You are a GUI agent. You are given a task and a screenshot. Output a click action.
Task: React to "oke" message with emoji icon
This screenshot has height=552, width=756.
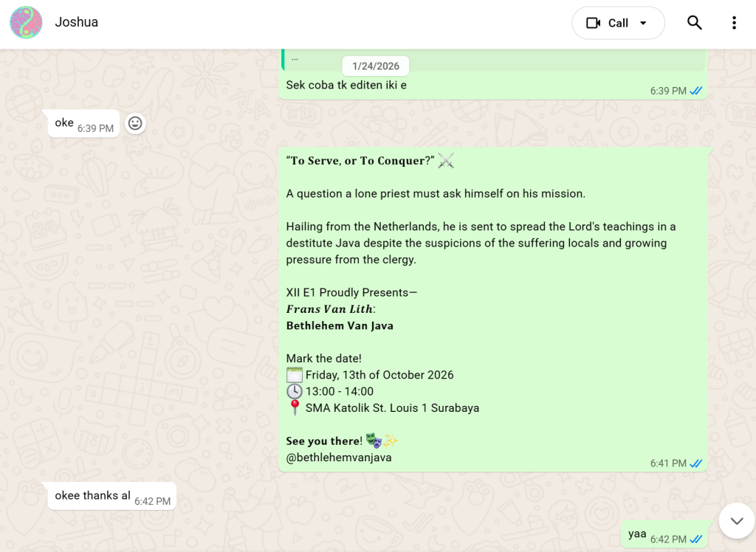pos(135,123)
